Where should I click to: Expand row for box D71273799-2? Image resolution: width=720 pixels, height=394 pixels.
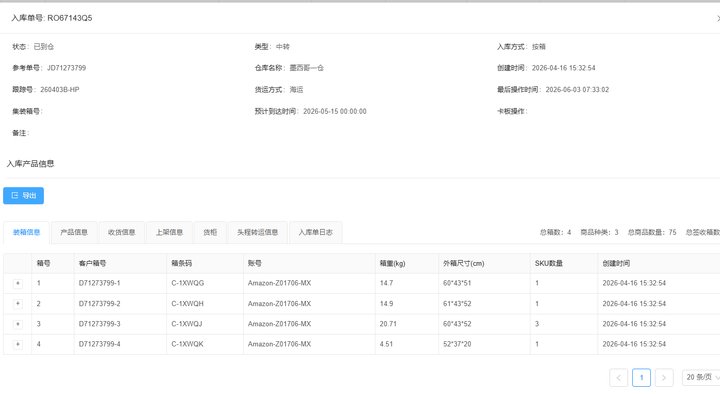coord(17,304)
